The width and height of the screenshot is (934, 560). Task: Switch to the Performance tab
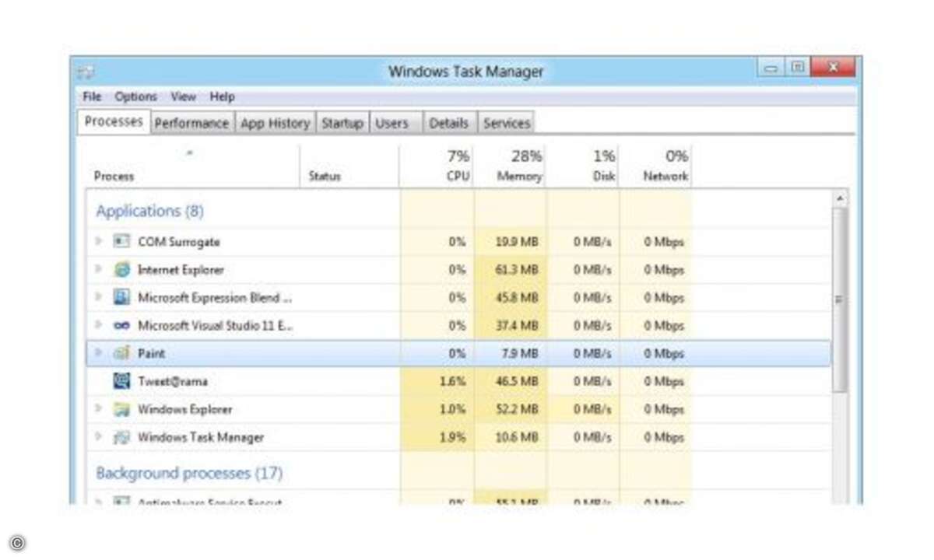(191, 123)
